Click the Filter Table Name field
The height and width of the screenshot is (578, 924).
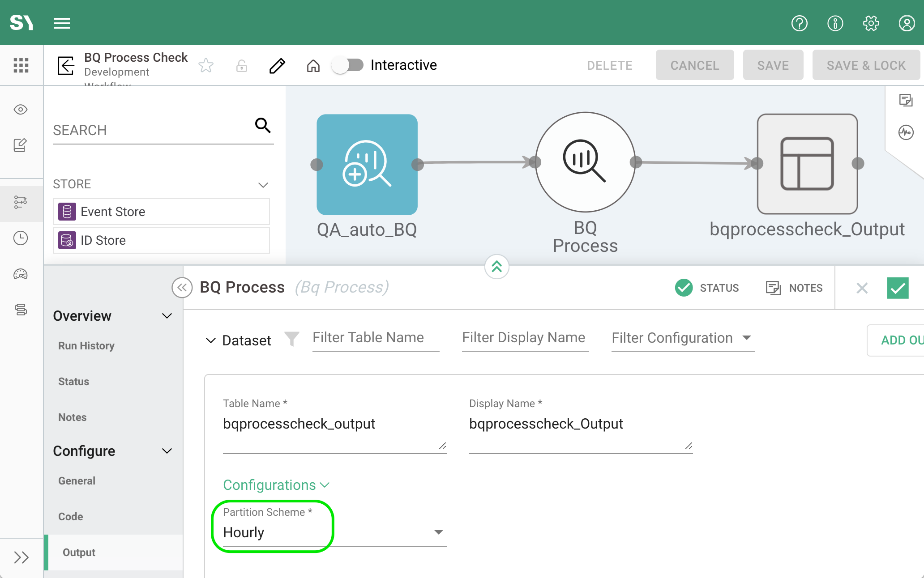(375, 338)
